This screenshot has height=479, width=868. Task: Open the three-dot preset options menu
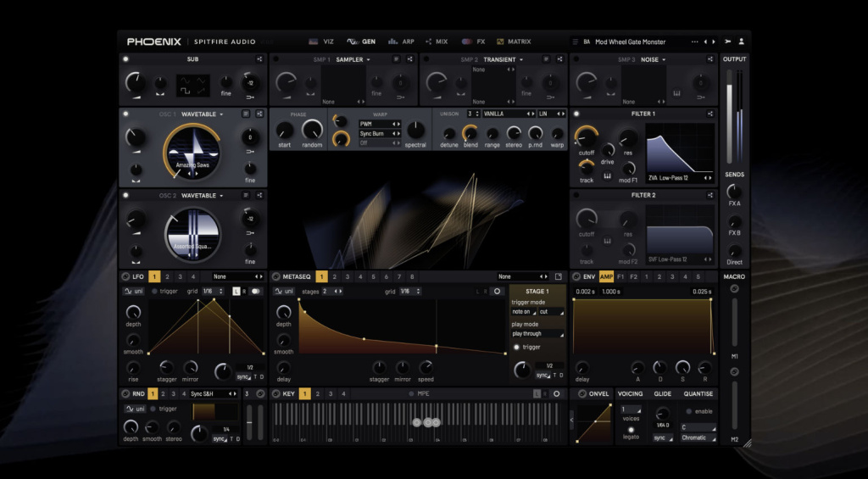[695, 42]
